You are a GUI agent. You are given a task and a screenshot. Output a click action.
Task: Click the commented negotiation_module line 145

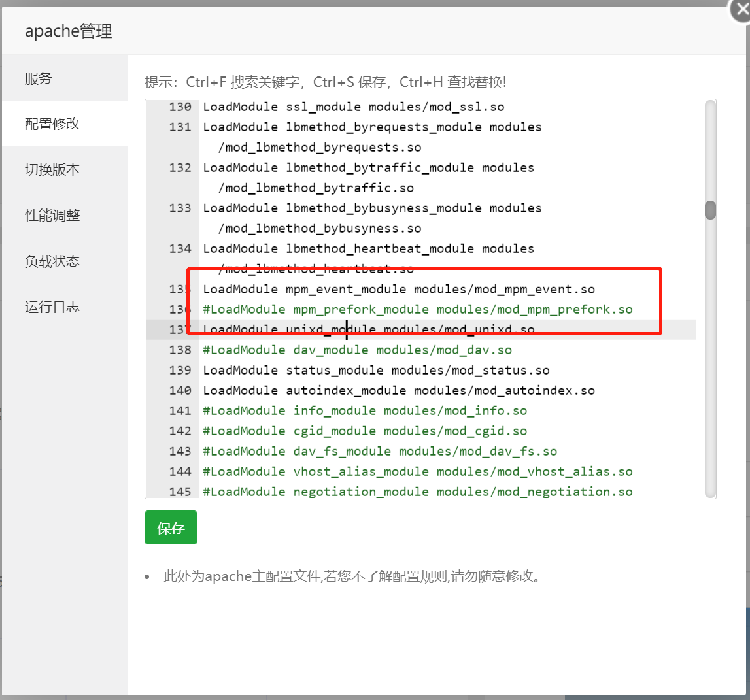point(418,492)
